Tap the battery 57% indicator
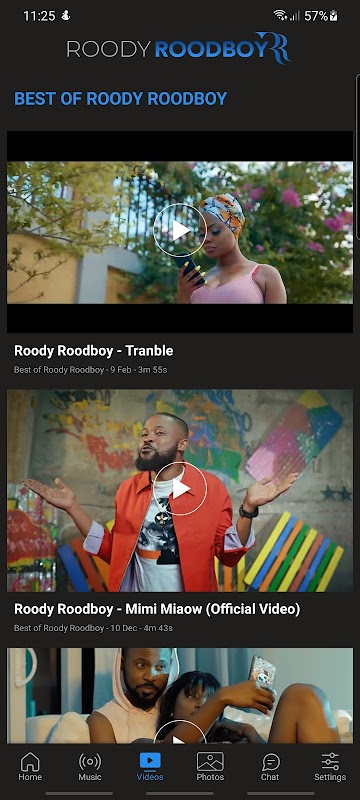Image resolution: width=360 pixels, height=800 pixels. click(x=321, y=16)
